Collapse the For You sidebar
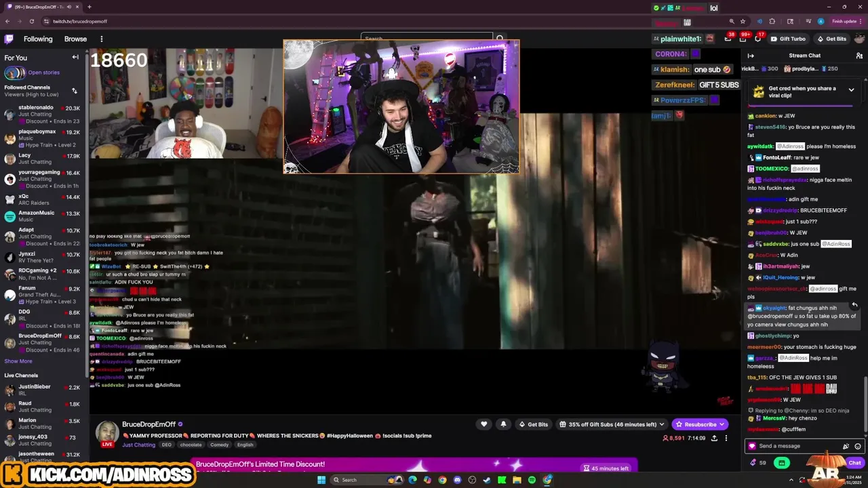The width and height of the screenshot is (868, 488). 75,58
